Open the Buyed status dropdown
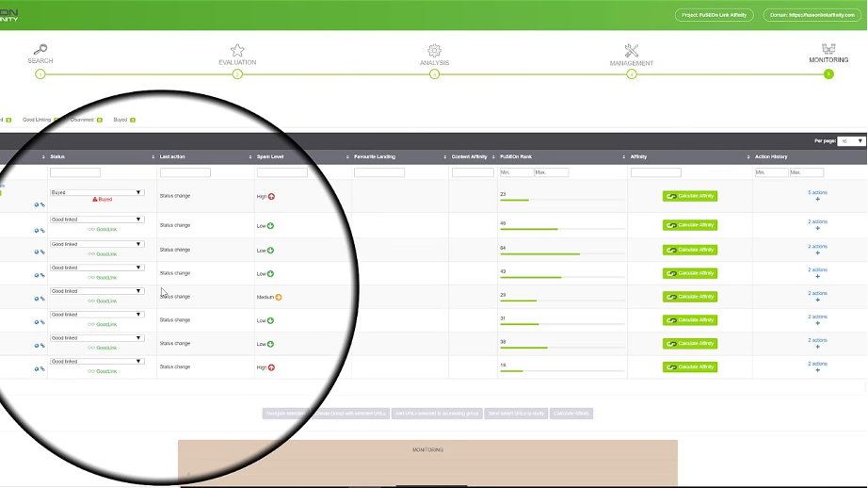Image resolution: width=868 pixels, height=488 pixels. [x=97, y=192]
